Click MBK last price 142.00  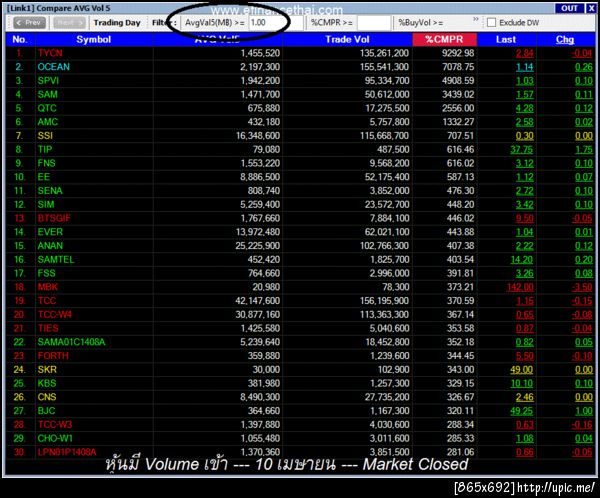[520, 288]
